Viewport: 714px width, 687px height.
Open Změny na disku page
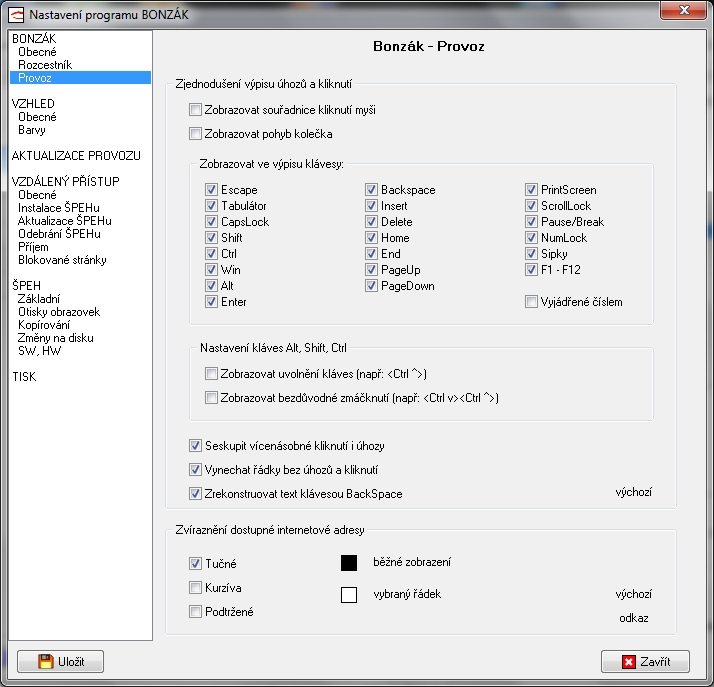pos(56,338)
